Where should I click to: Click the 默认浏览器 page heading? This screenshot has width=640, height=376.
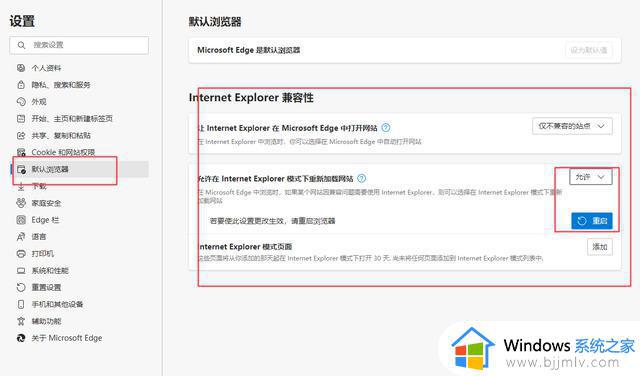215,22
